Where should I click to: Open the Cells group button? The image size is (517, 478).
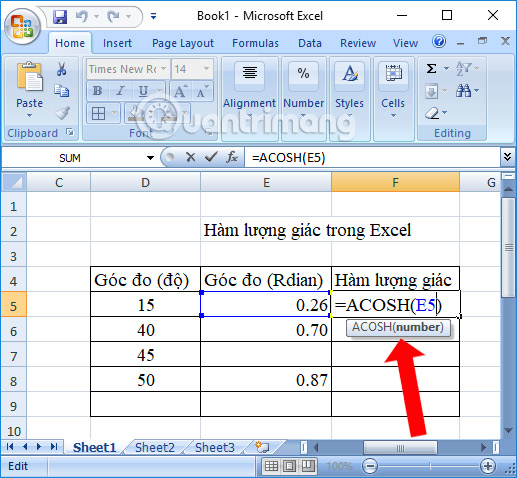393,89
